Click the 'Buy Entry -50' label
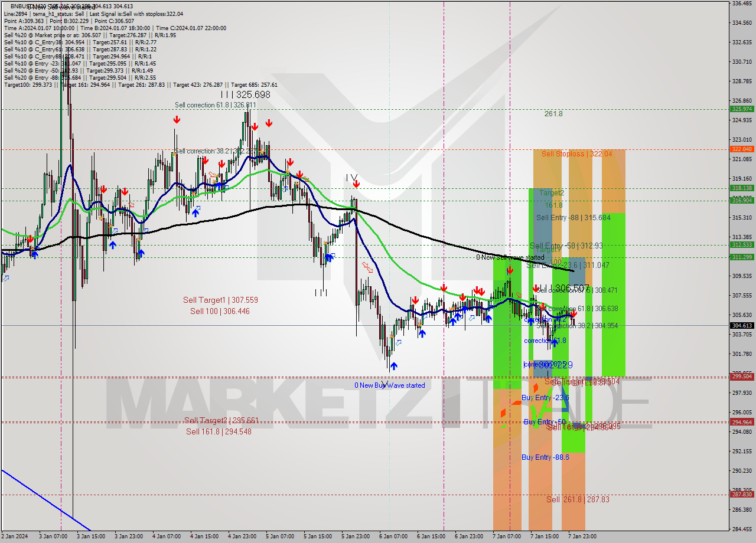 [545, 422]
